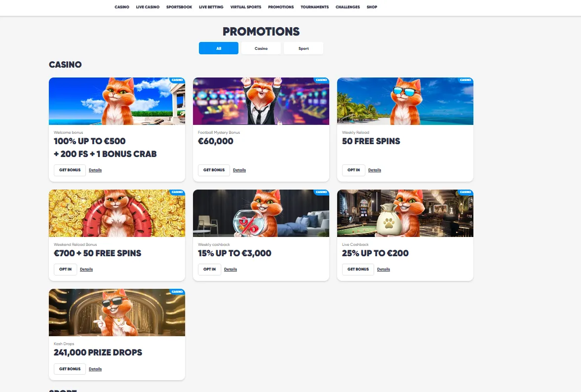Click the Casino tag on Kash Drops banner
The height and width of the screenshot is (392, 581).
(x=177, y=292)
